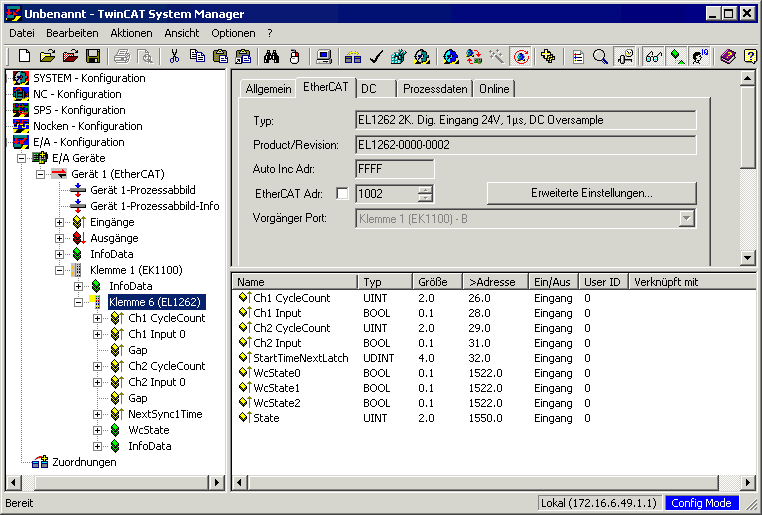Viewport: 762px width, 515px height.
Task: Click the Find binoculars icon
Action: pyautogui.click(x=271, y=57)
